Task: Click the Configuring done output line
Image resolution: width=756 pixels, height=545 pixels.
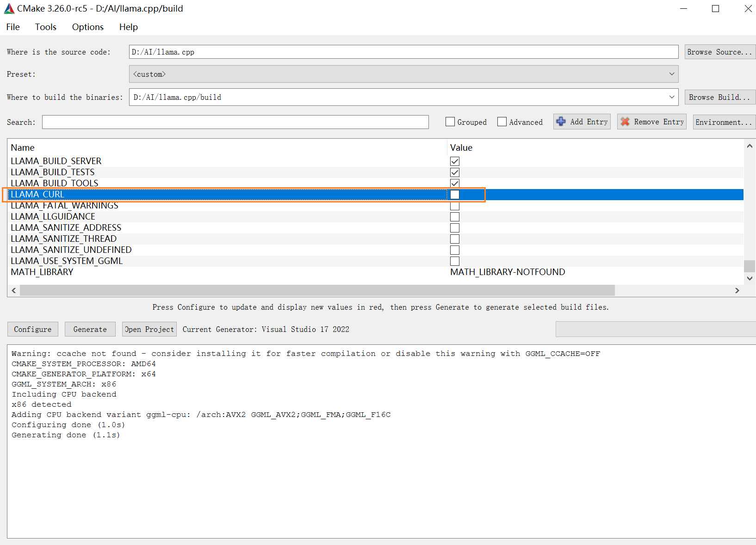Action: [x=68, y=425]
